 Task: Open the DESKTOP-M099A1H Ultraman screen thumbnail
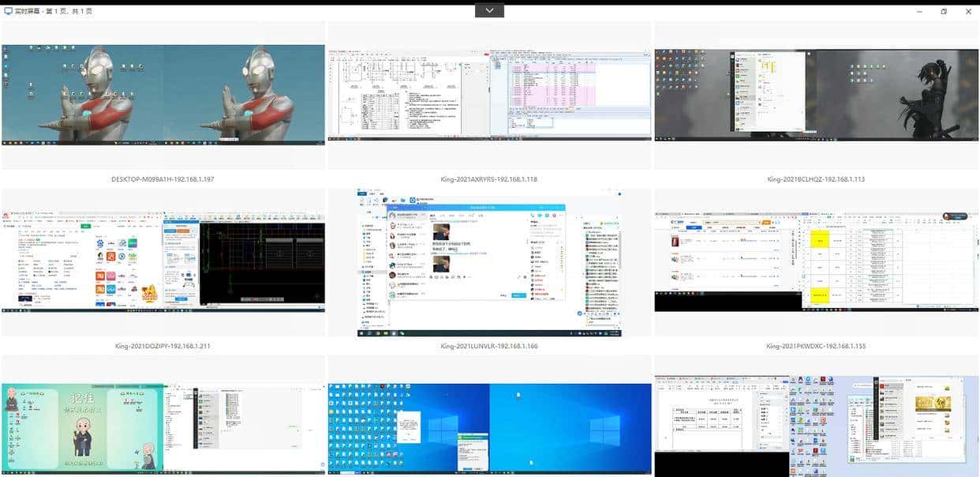[x=163, y=95]
